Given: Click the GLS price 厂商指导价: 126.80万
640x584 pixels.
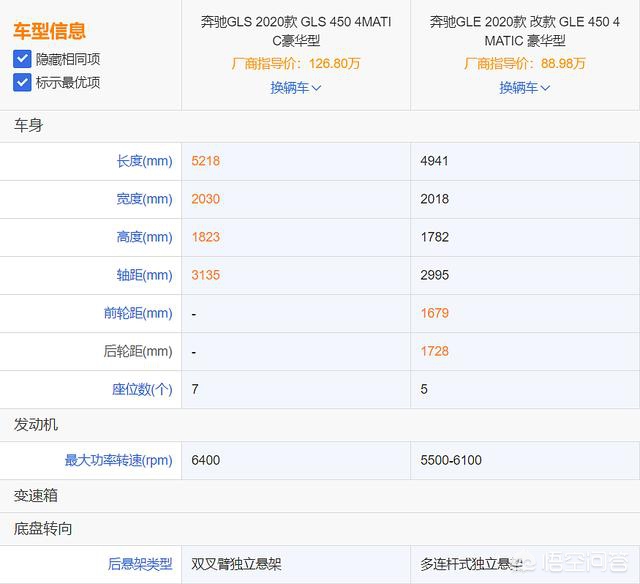Looking at the screenshot, I should click(296, 64).
